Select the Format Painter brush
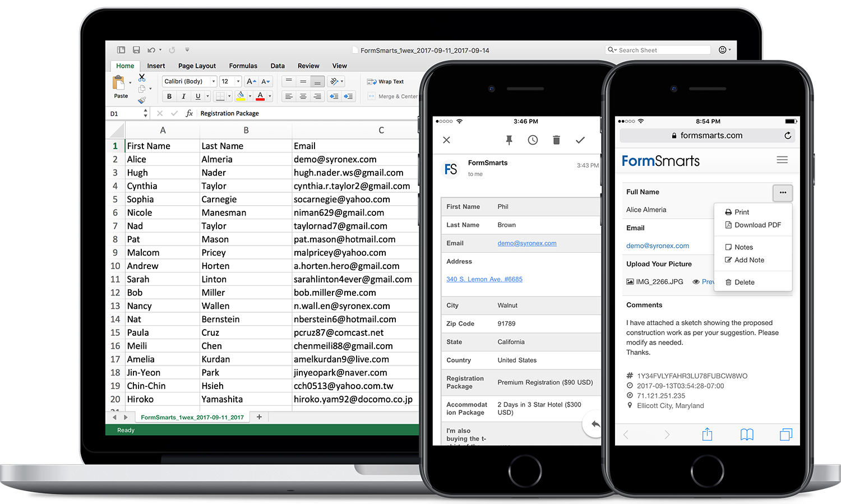841x504 pixels. (x=142, y=100)
